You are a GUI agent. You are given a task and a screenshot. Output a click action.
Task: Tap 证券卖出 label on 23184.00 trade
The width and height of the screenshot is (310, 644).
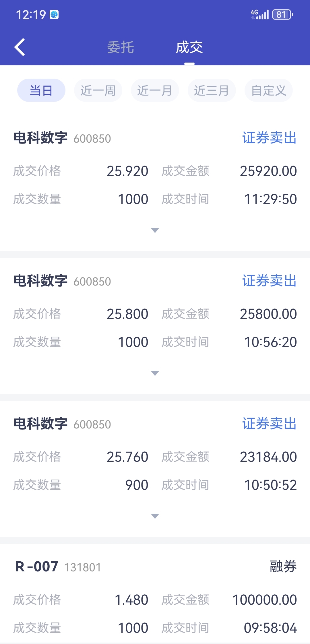pos(269,423)
